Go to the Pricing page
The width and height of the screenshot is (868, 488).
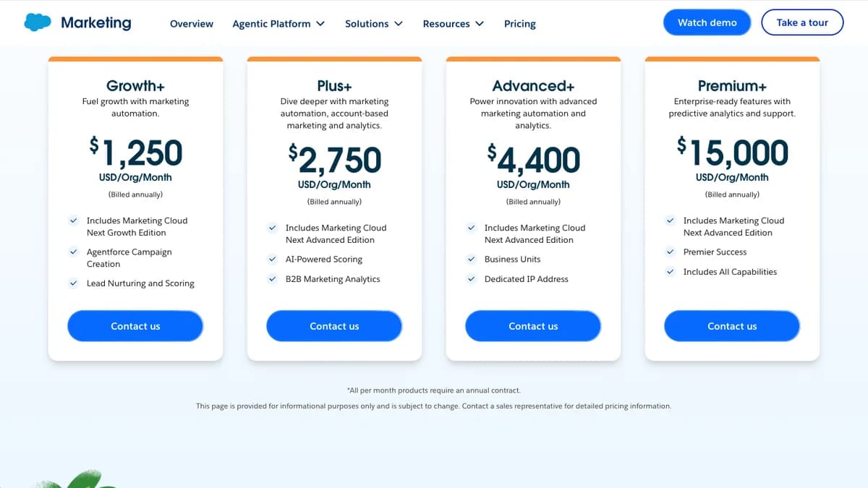coord(520,24)
